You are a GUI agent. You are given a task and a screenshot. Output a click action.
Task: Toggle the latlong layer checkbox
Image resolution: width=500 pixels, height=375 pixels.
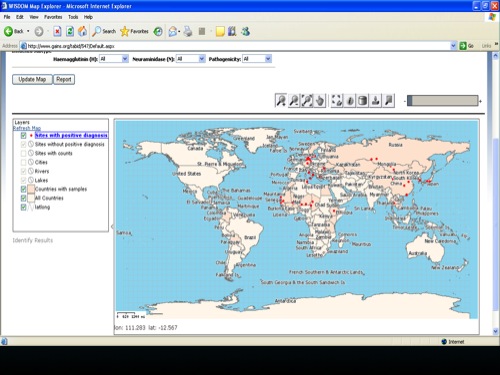tap(23, 207)
